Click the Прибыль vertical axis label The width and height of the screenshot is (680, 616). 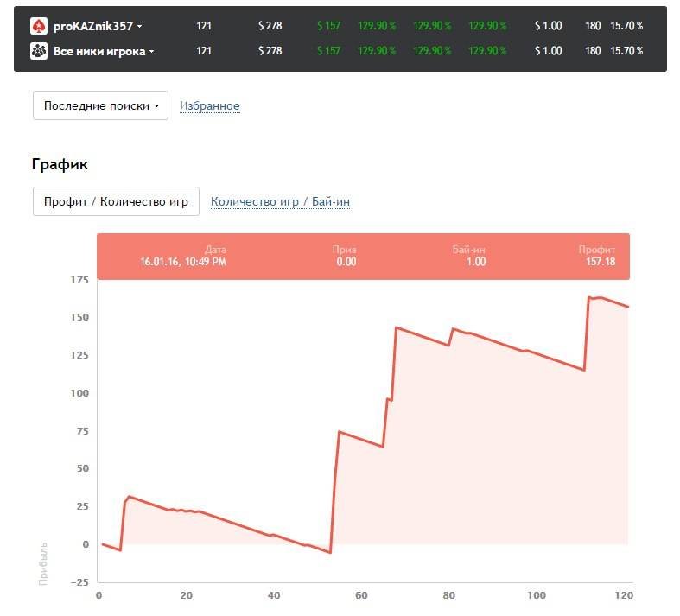coord(43,563)
